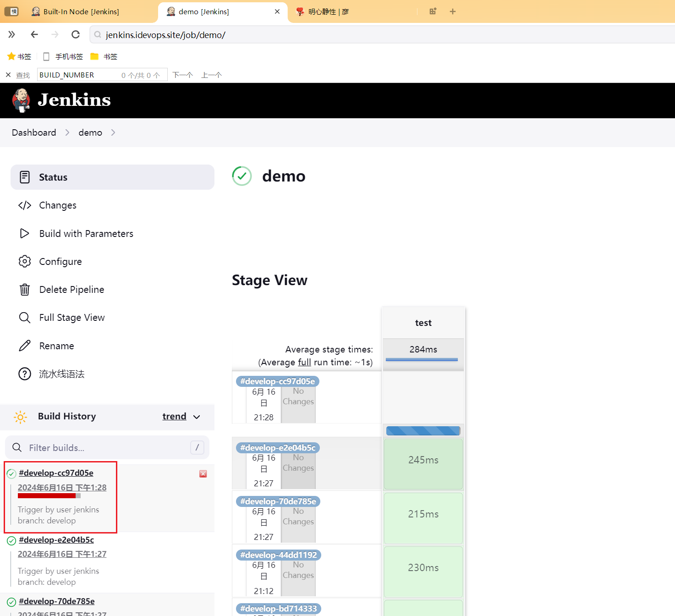Click the yellow star 书签 bookmark
This screenshot has width=675, height=616.
[19, 56]
